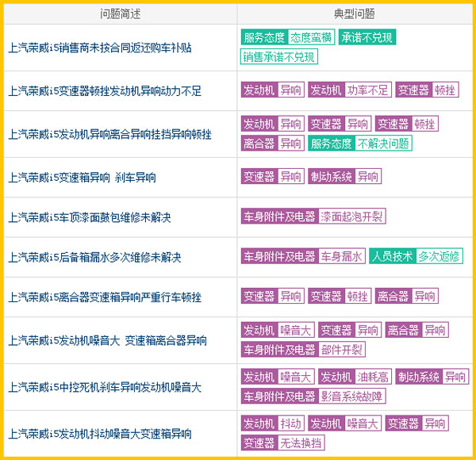The height and width of the screenshot is (460, 476).
Task: Click the 态度蛮横 tag
Action: pos(311,37)
